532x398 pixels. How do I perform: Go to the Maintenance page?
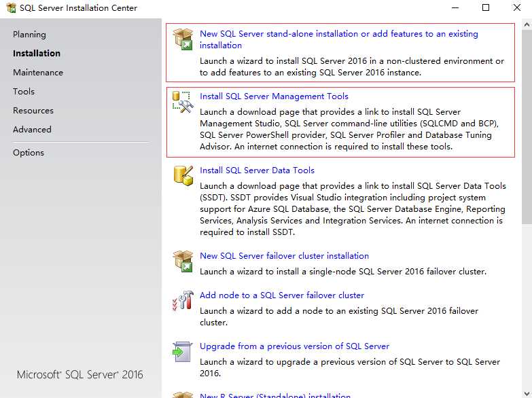pyautogui.click(x=38, y=72)
